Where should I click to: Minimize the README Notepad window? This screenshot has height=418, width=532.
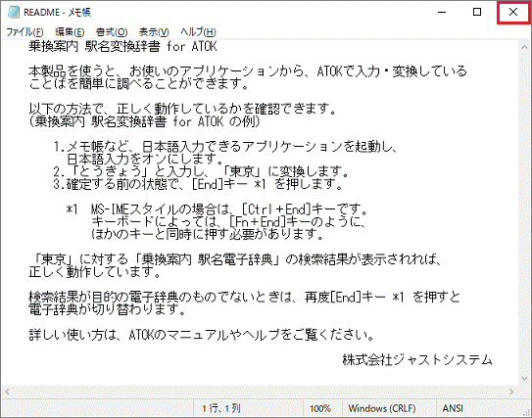442,12
